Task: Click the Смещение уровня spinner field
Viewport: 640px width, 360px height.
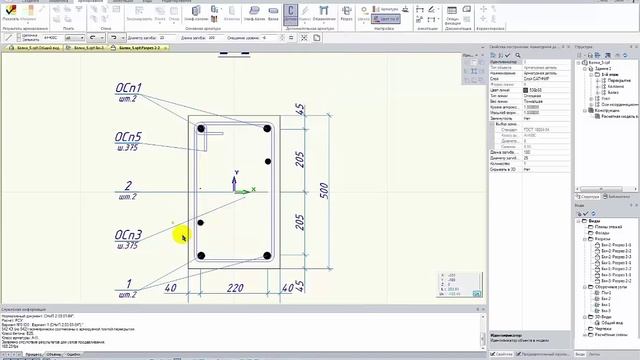Action: point(272,38)
